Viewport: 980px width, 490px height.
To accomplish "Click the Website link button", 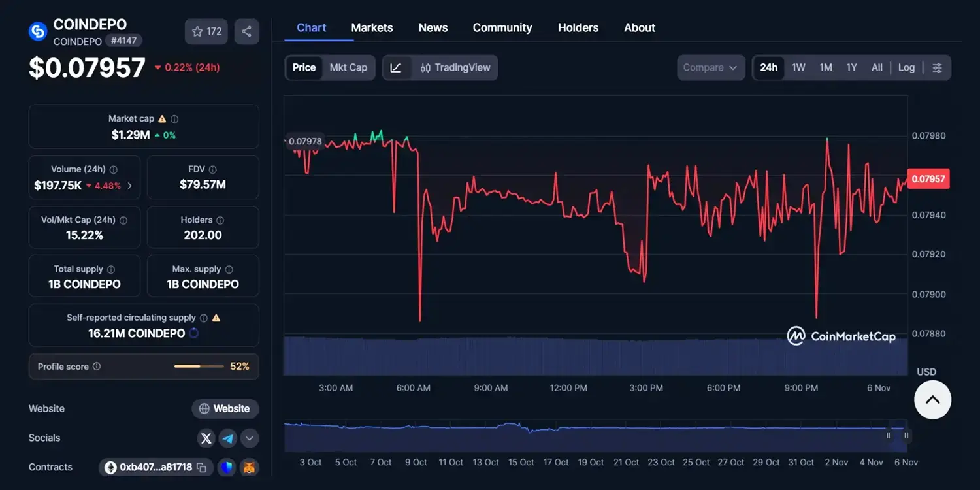I will (225, 409).
